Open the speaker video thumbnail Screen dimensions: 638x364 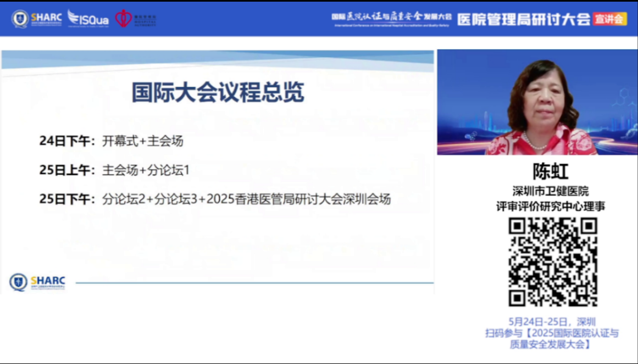[x=537, y=102]
